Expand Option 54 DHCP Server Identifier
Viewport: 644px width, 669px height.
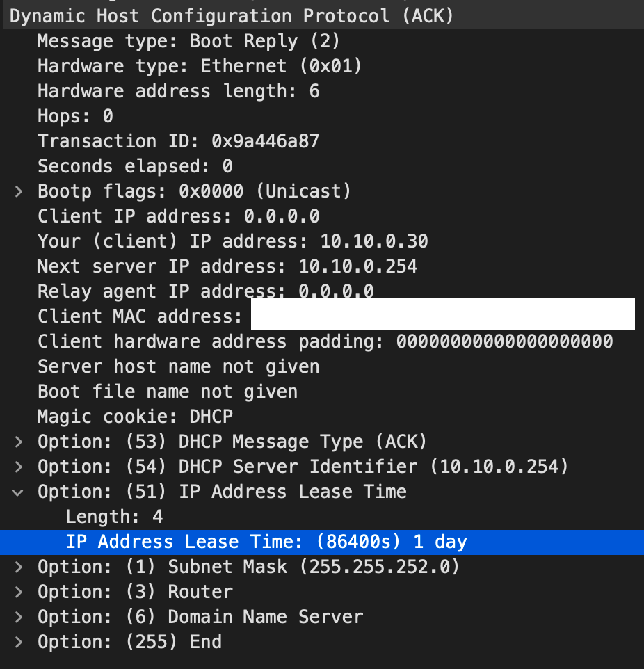(18, 467)
